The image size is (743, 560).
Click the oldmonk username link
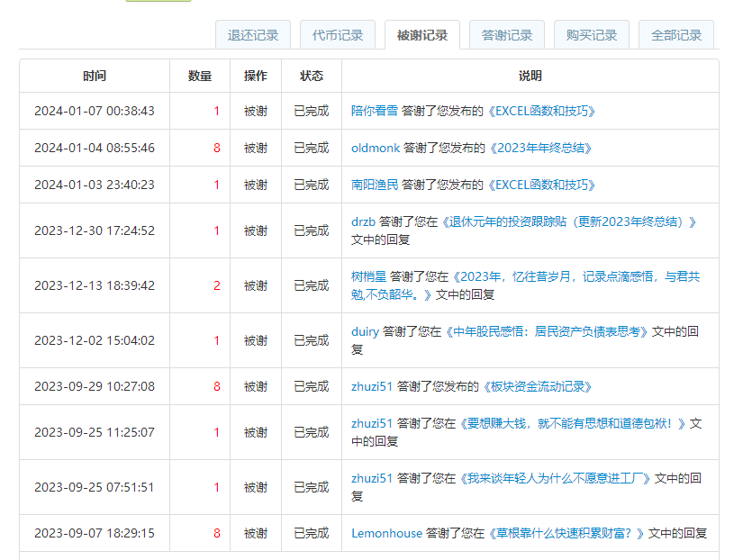click(376, 149)
